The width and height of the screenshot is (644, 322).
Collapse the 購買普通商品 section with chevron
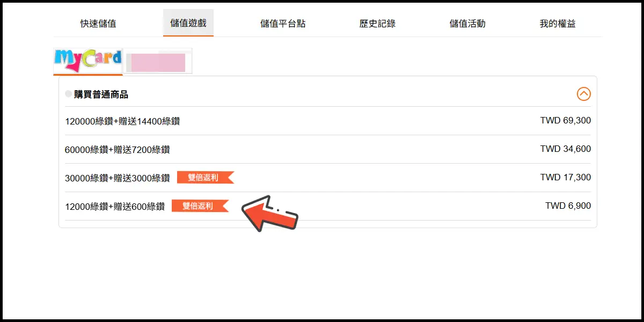tap(584, 94)
